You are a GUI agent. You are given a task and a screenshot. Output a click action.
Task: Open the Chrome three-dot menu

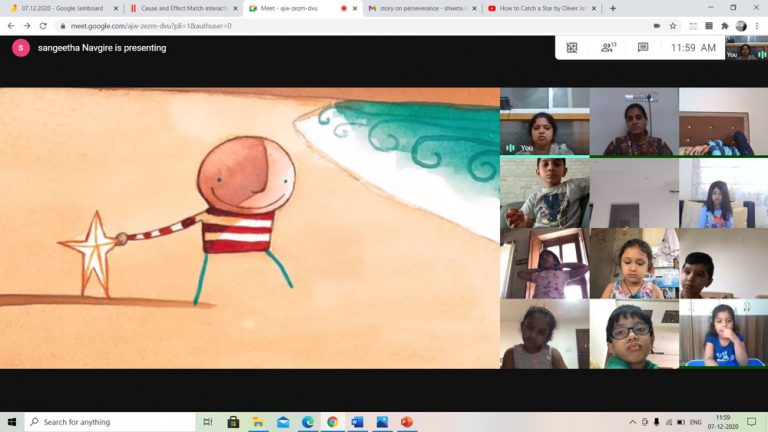pyautogui.click(x=757, y=26)
